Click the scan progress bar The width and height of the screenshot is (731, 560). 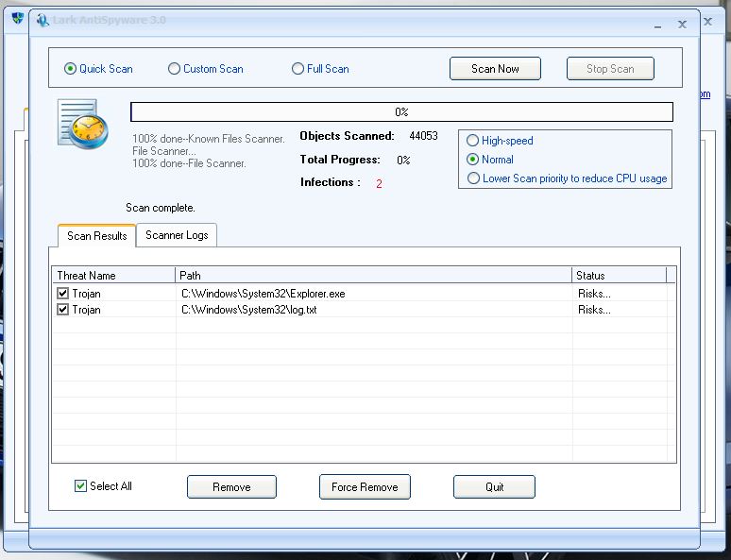tap(401, 112)
